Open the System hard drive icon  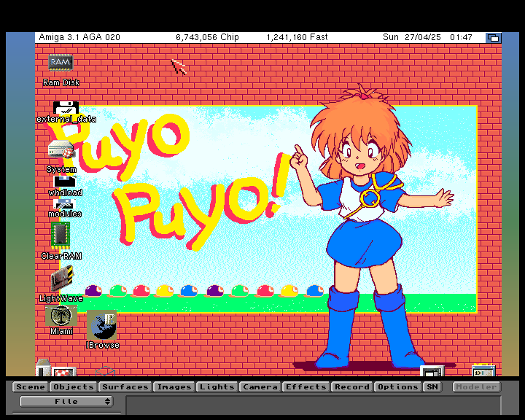coord(61,149)
